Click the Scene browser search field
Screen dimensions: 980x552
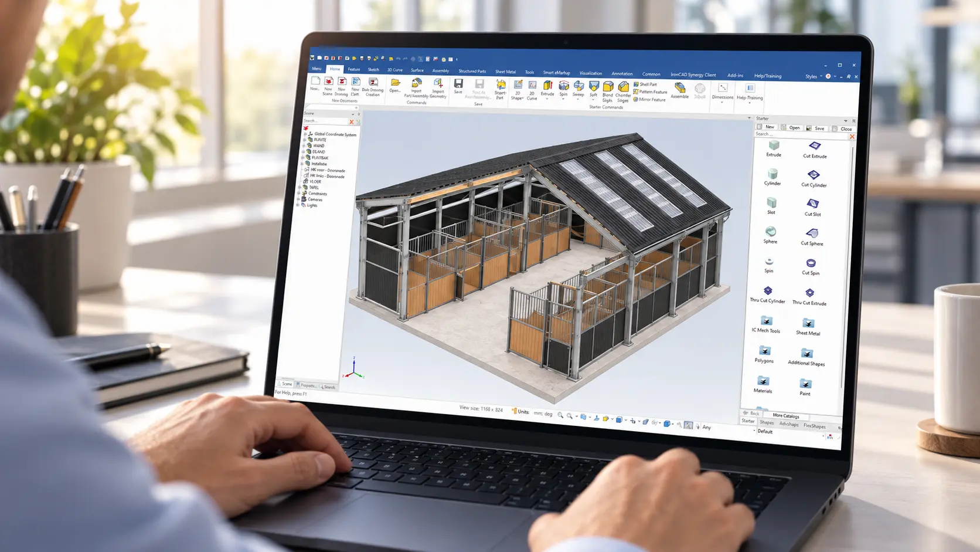point(325,120)
